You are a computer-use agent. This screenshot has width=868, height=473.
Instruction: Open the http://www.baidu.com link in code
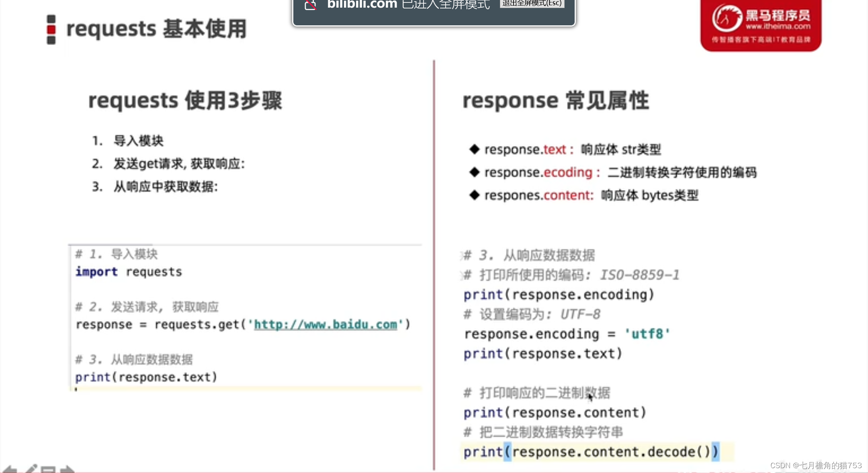click(325, 324)
